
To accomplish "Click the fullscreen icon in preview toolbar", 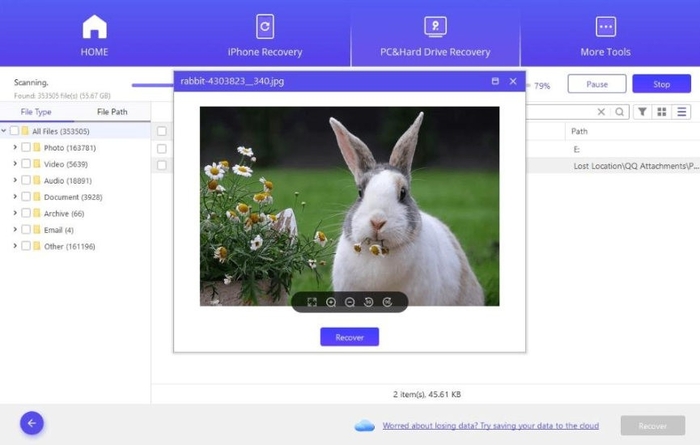I will 312,302.
